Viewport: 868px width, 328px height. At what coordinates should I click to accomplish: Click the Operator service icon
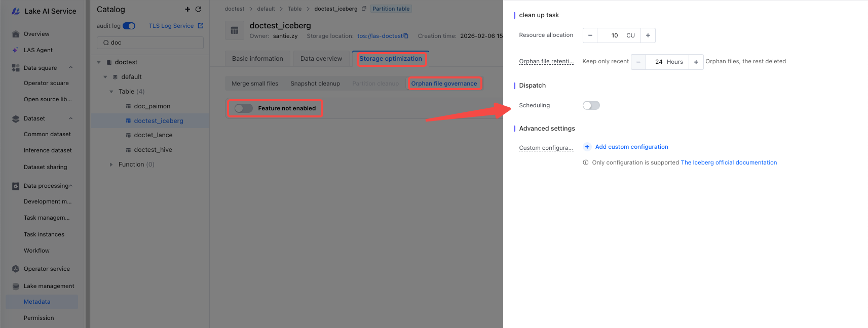coord(16,269)
